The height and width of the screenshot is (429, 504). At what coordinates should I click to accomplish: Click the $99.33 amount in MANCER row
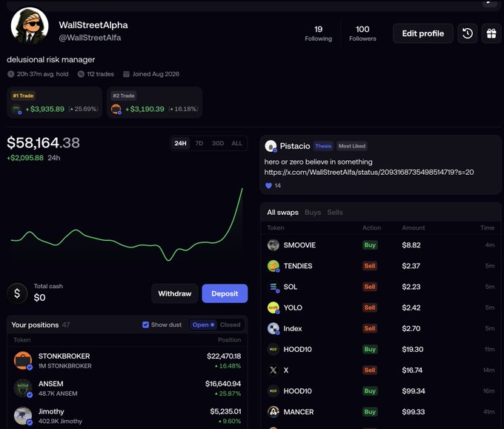[414, 412]
